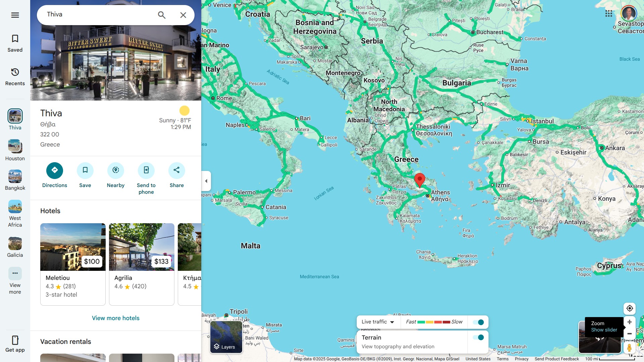Send Thiva location to phone
This screenshot has height=362, width=644.
click(146, 171)
